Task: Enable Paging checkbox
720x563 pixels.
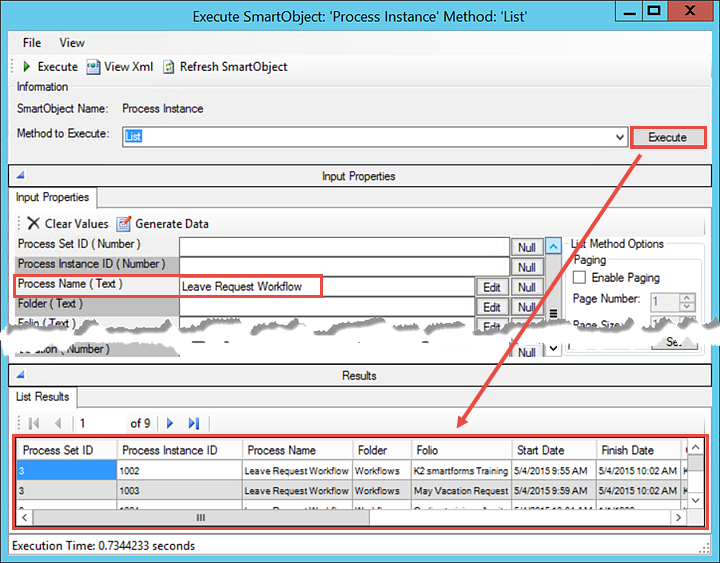Action: [579, 277]
